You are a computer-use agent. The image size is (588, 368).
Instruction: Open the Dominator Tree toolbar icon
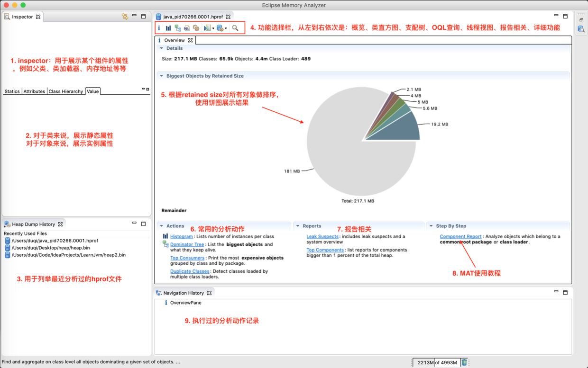[x=177, y=28]
